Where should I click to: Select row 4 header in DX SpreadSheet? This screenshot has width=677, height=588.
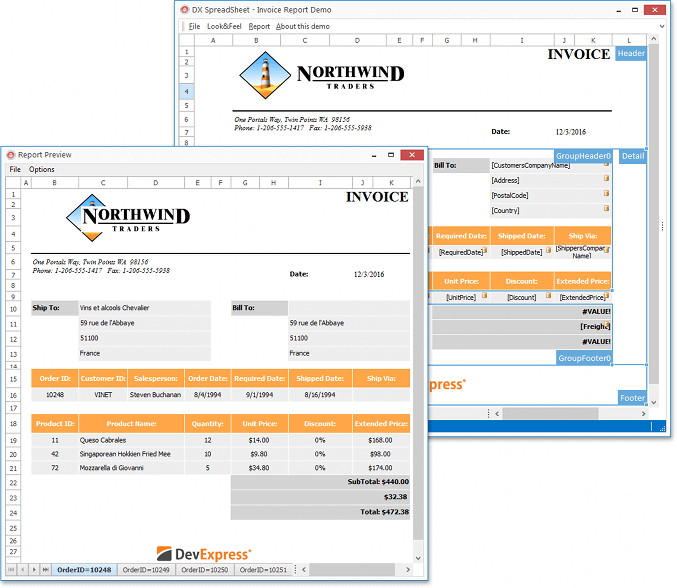(187, 92)
